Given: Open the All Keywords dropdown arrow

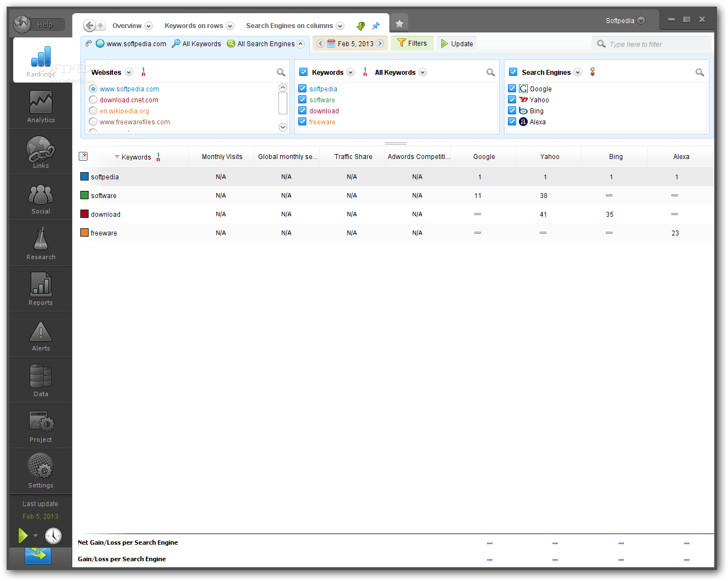Looking at the screenshot, I should pyautogui.click(x=423, y=72).
